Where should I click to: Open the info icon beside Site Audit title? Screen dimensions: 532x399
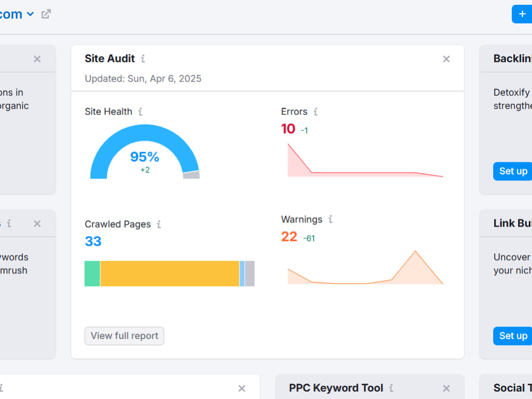pos(143,59)
